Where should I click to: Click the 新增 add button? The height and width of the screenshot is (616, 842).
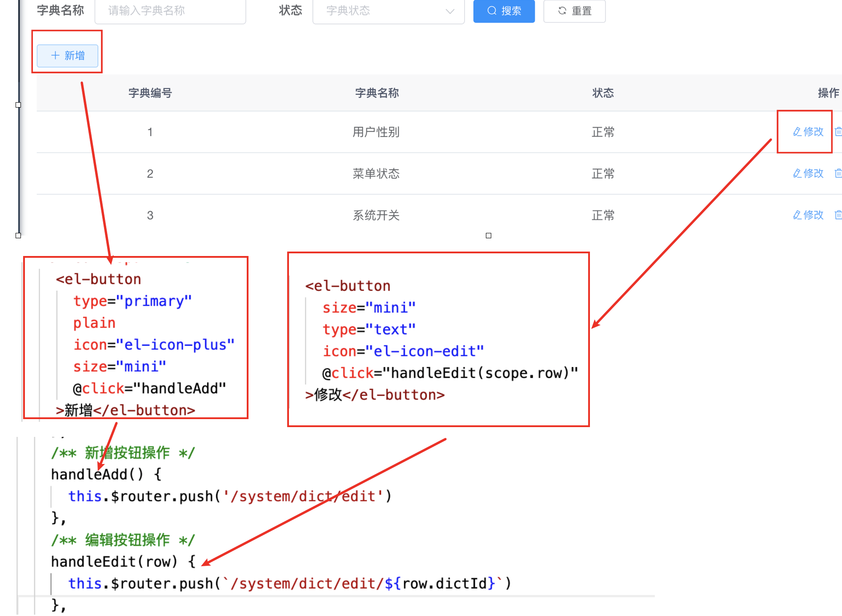[x=68, y=56]
